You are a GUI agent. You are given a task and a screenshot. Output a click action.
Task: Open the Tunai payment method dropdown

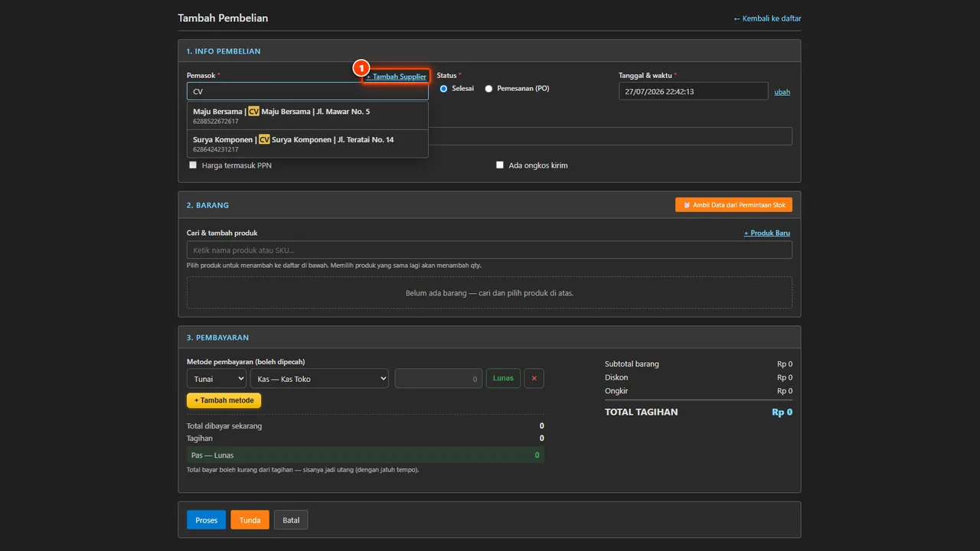(x=217, y=378)
